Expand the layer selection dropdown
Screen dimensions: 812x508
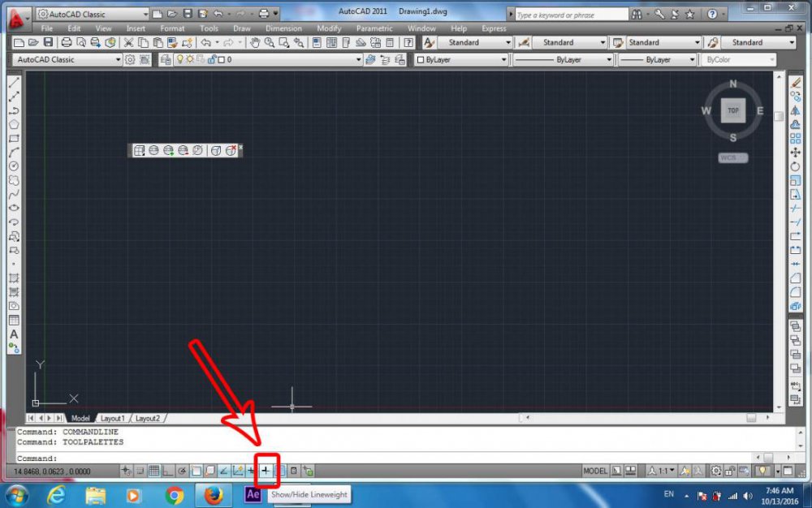358,60
